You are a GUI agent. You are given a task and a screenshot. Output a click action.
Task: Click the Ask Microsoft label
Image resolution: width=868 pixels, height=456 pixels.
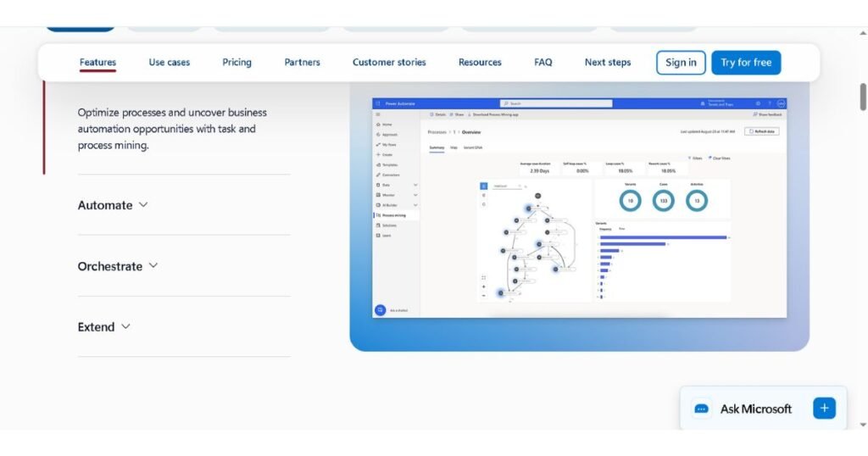coord(755,409)
